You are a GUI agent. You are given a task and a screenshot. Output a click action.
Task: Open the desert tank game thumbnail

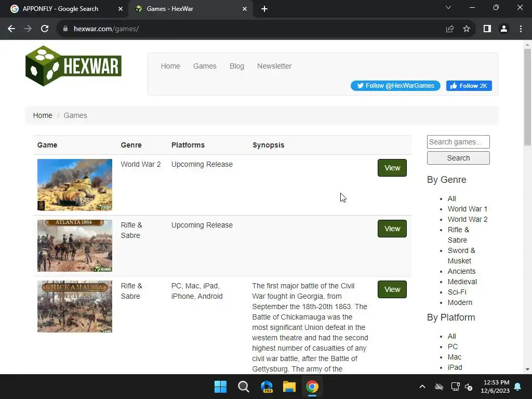coord(75,185)
